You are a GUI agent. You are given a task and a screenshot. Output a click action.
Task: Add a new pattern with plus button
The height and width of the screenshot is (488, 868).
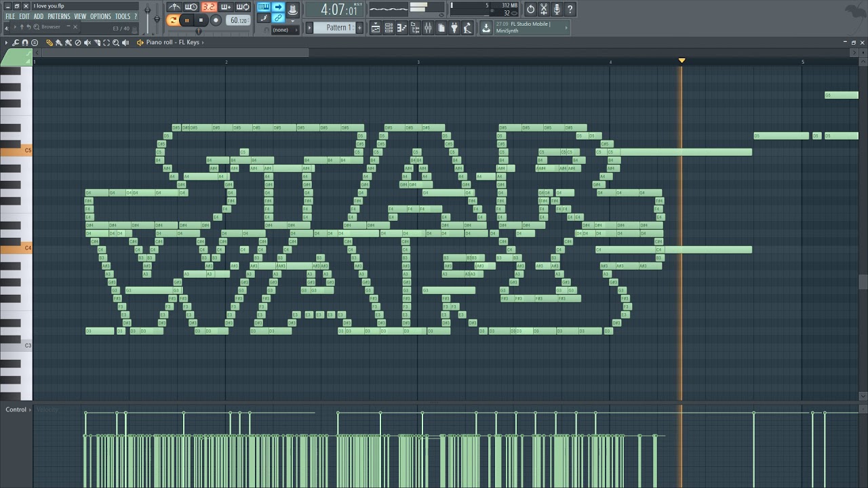click(359, 28)
